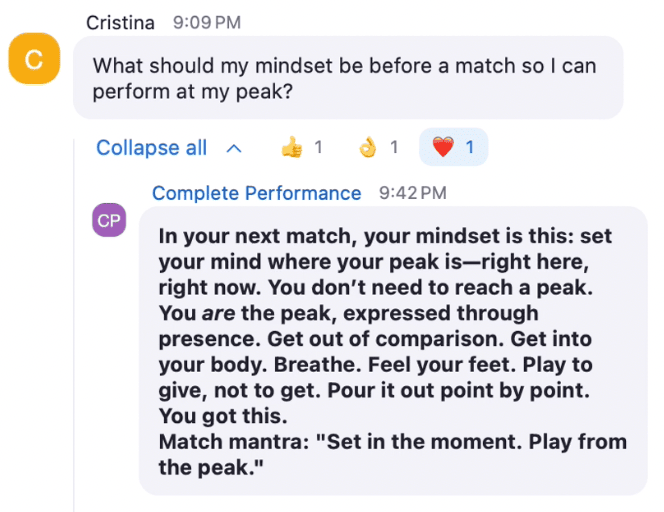Image resolution: width=664 pixels, height=512 pixels.
Task: Click the upward chevron beside Collapse all
Action: click(234, 148)
